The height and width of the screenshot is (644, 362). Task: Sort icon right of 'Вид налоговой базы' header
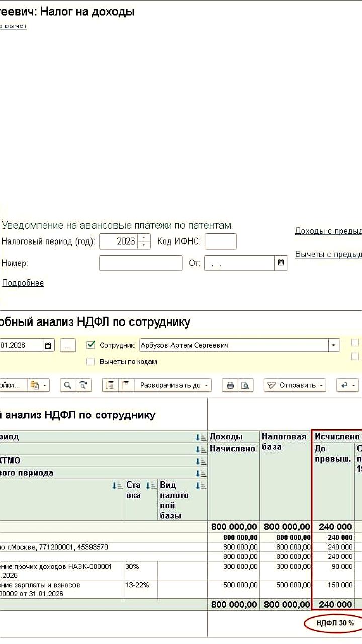click(201, 486)
